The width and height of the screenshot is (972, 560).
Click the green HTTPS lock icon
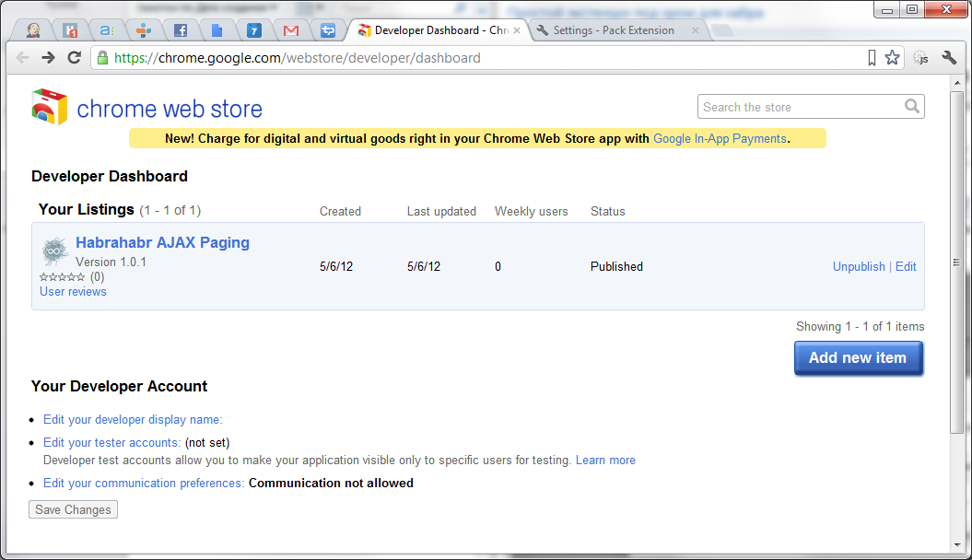click(x=103, y=58)
